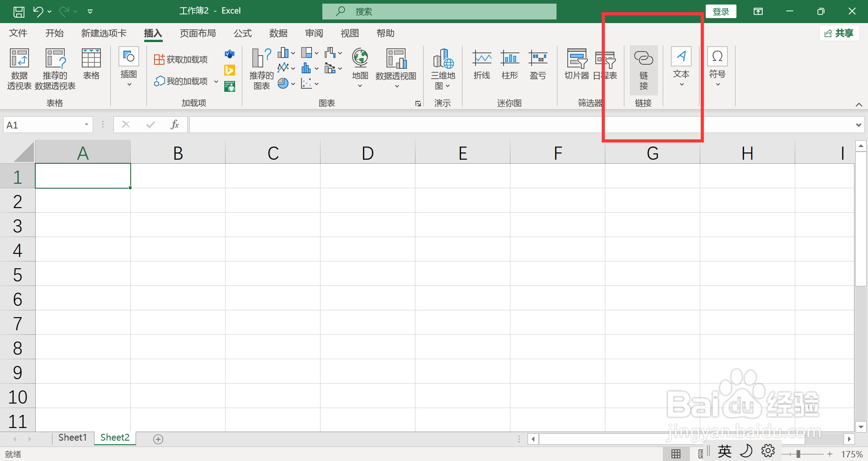Insert a Line sparkline (折线)
The image size is (868, 461).
482,65
